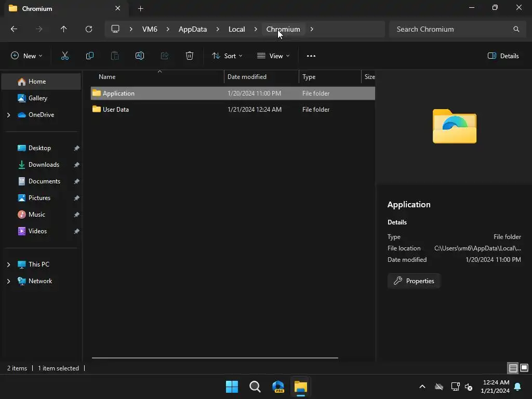
Task: Switch to large thumbnails view layout
Action: [524, 368]
